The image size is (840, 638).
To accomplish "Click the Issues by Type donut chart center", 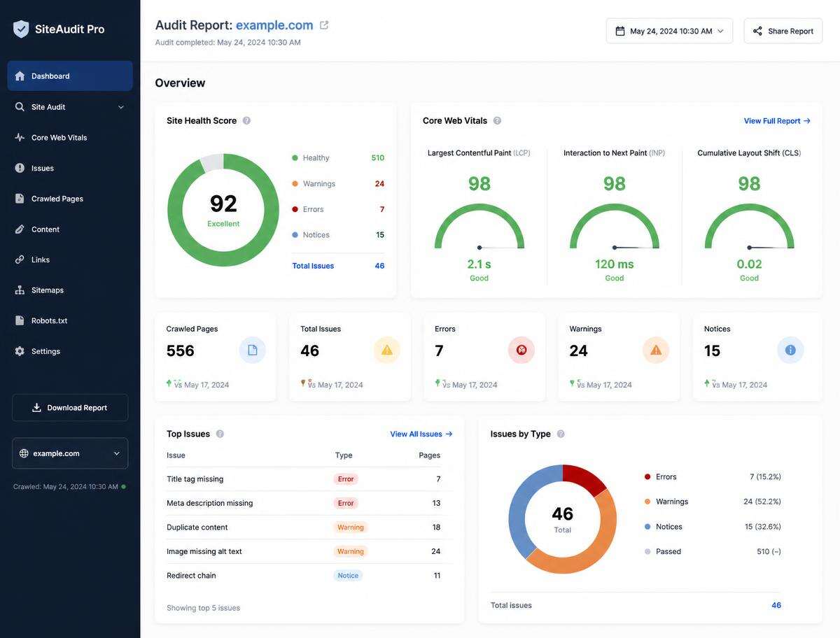I will (563, 519).
